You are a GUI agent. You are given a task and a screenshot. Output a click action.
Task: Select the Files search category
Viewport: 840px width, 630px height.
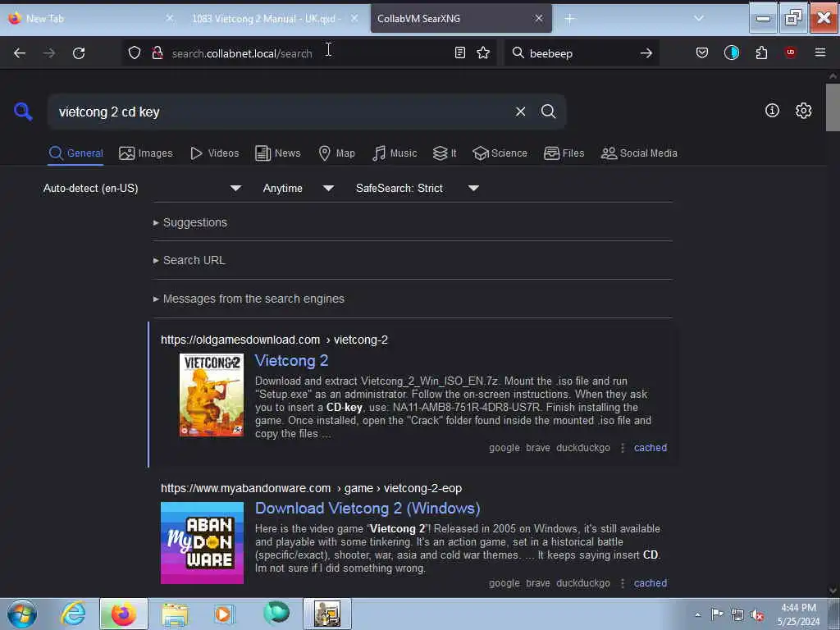coord(564,153)
